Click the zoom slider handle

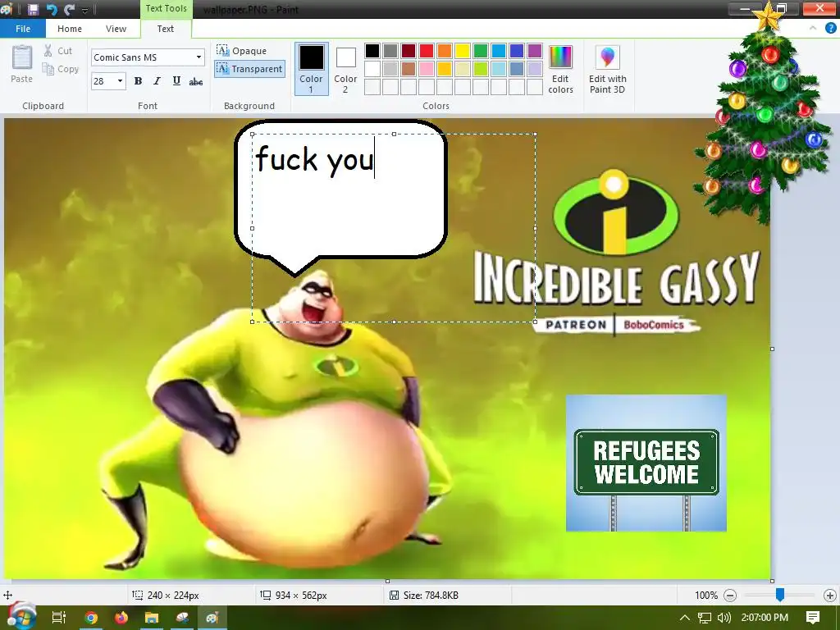[x=780, y=594]
